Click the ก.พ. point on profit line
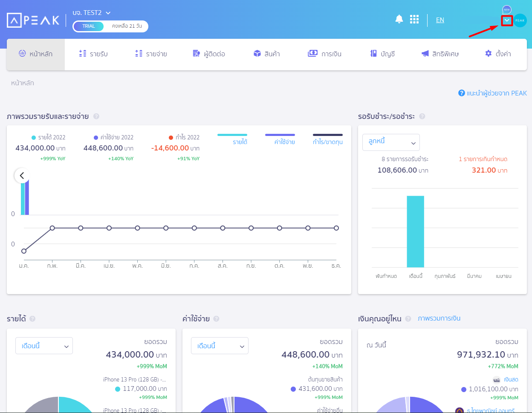This screenshot has height=413, width=532. pyautogui.click(x=52, y=228)
